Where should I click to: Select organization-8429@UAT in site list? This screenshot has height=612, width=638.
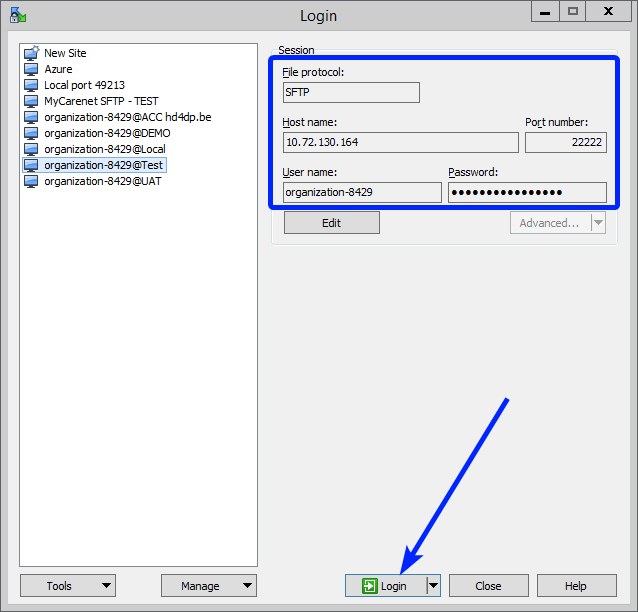[x=102, y=181]
